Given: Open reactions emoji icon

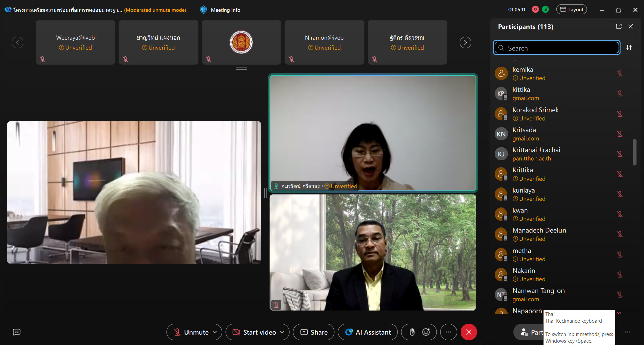Looking at the screenshot, I should (x=426, y=332).
